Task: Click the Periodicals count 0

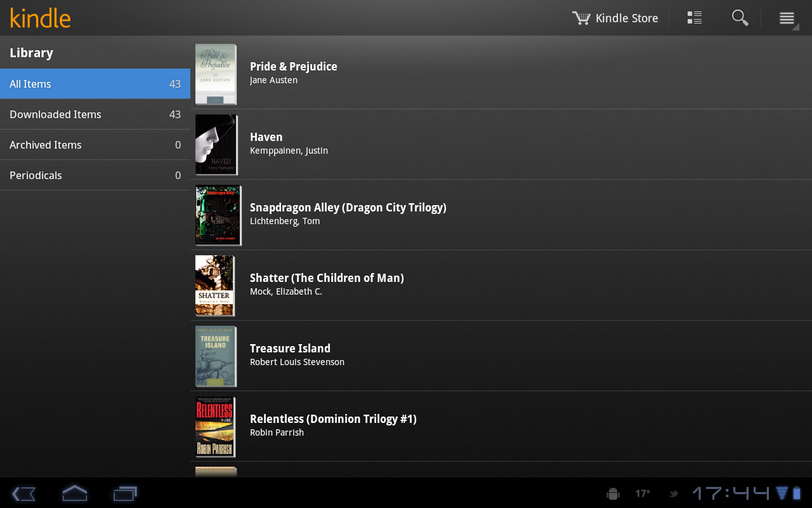Action: [x=178, y=175]
